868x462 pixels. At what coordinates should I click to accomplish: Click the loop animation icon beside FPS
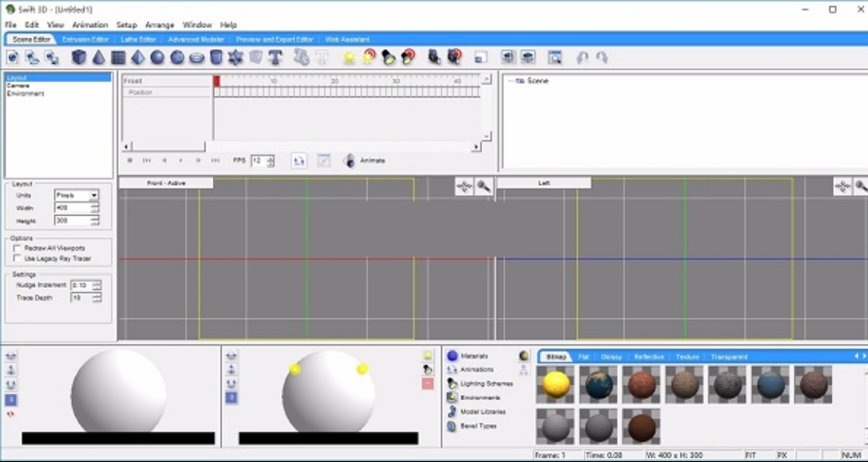[299, 160]
